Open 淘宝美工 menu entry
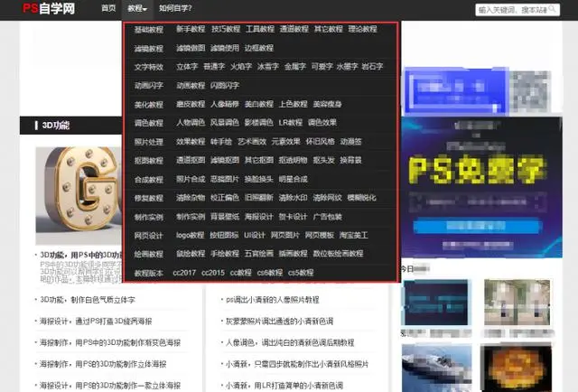 [x=354, y=235]
